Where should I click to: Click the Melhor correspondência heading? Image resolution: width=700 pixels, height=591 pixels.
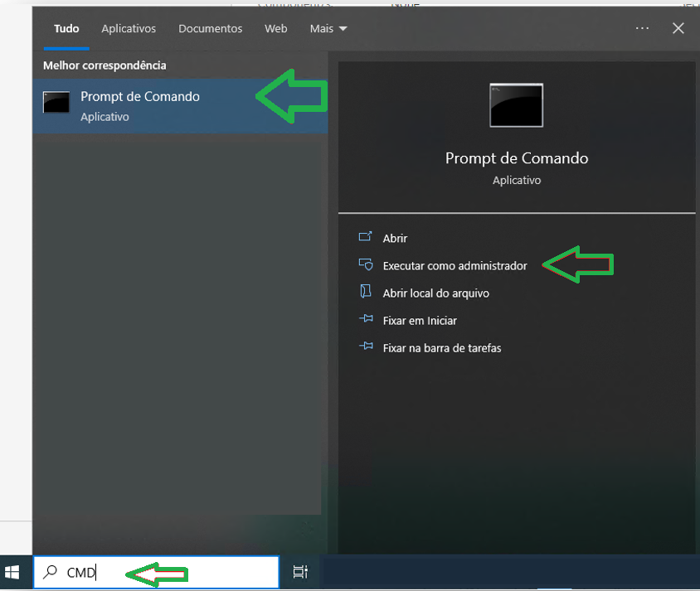[105, 65]
